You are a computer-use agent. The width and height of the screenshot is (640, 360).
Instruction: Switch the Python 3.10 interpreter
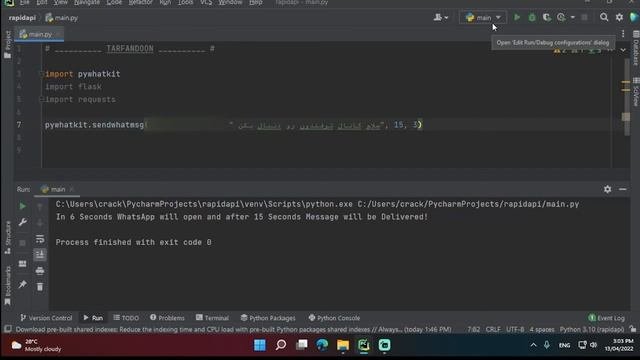point(592,329)
